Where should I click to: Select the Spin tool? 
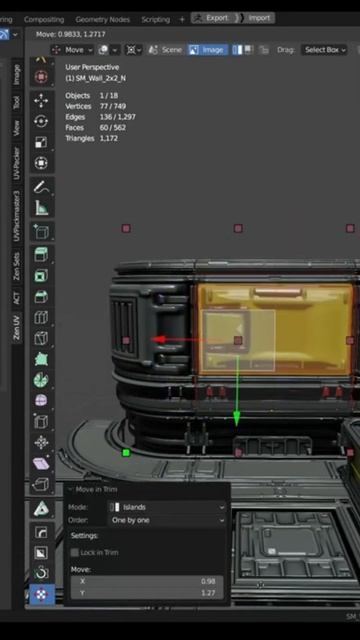tap(41, 380)
